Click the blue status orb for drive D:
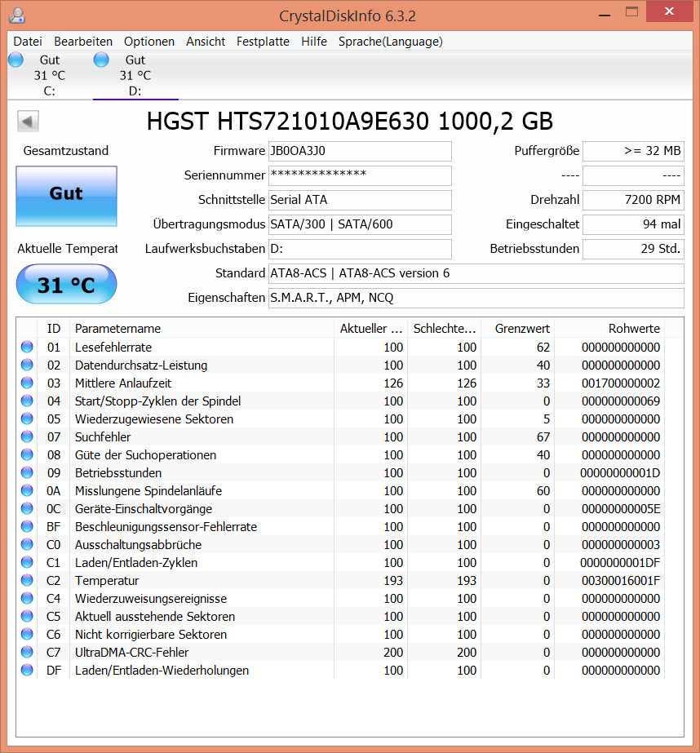Screen dimensions: 700x753 pyautogui.click(x=101, y=60)
